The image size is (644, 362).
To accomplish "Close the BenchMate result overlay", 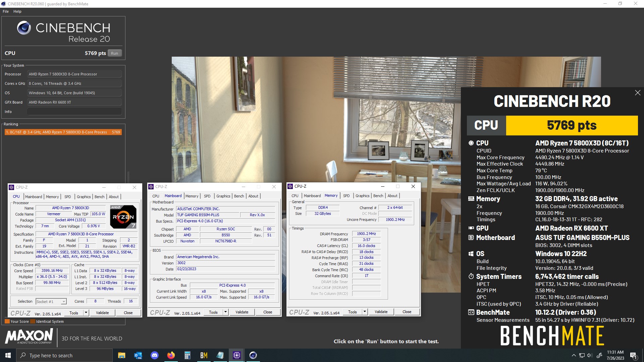I will pyautogui.click(x=638, y=93).
